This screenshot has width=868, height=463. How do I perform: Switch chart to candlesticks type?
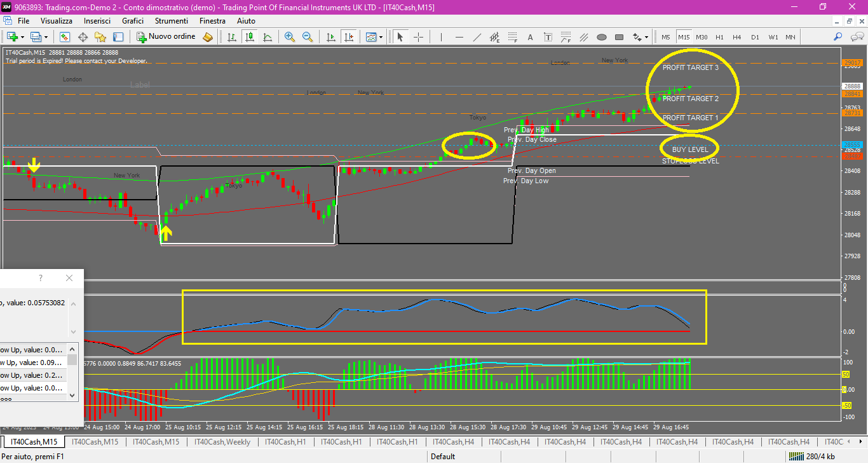250,37
